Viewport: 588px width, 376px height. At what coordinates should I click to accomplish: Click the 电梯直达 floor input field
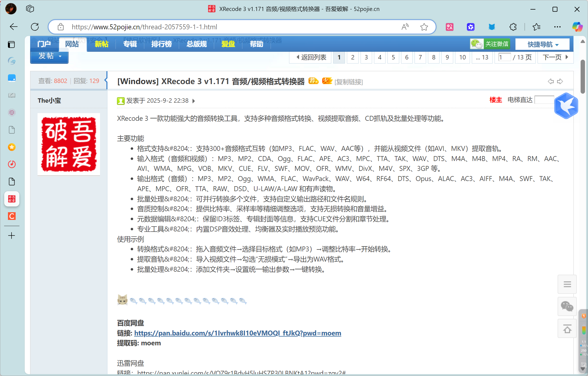544,100
